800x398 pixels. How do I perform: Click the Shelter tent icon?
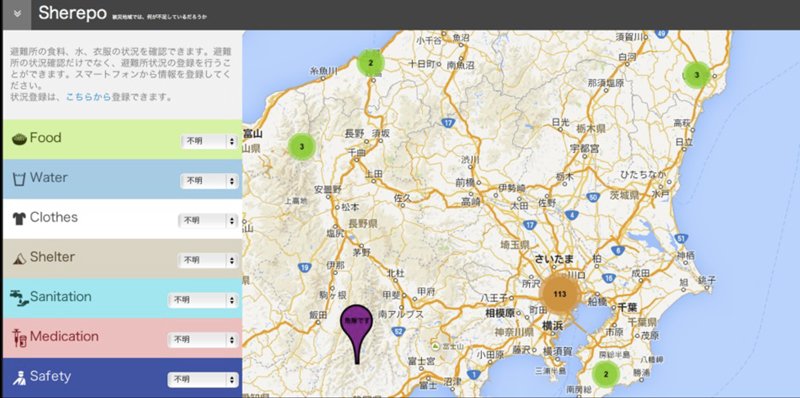point(19,258)
